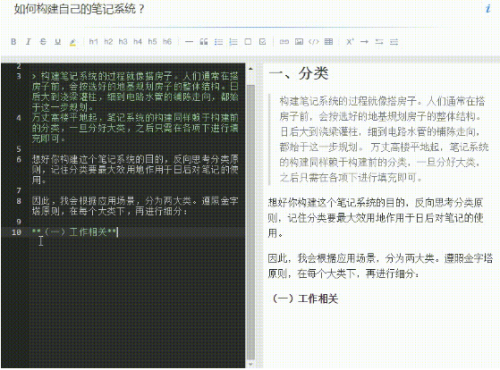Screen dimensions: 500x370
Task: Click editor line 4 text starting 万丈高楼
Action: pyautogui.click(x=135, y=128)
